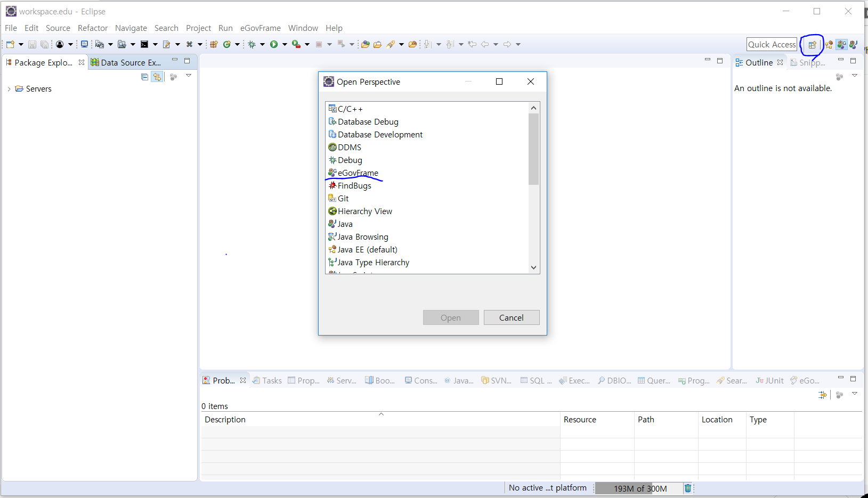Switch to the Tasks tab
868x498 pixels.
tap(267, 380)
